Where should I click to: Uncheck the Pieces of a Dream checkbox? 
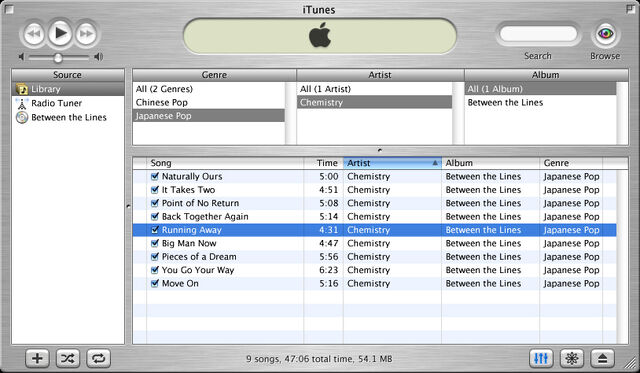155,257
